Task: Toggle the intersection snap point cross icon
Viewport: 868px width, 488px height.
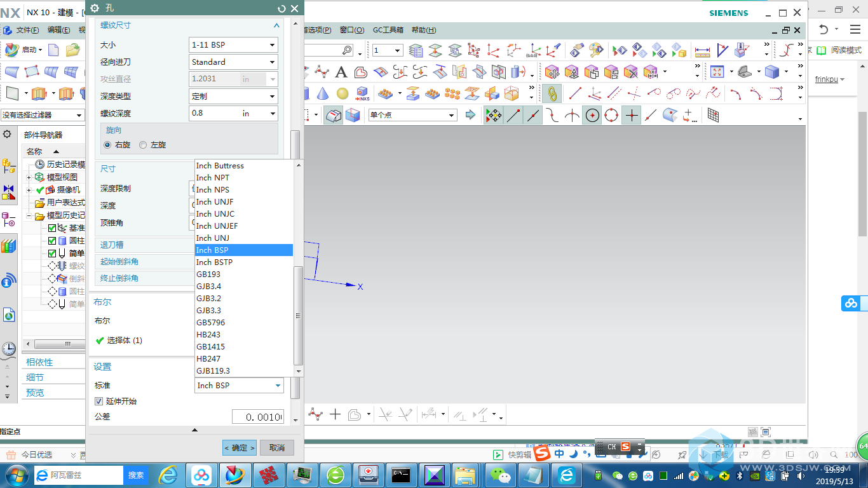Action: 631,115
